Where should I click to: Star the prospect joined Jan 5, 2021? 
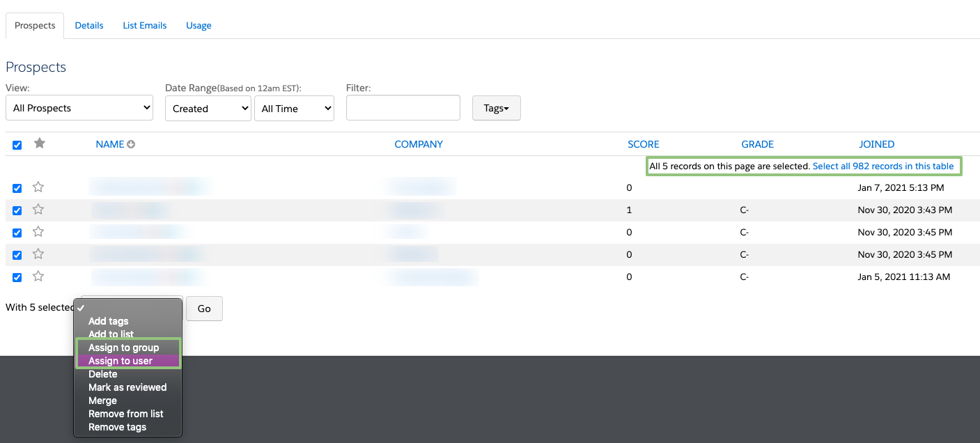click(x=38, y=277)
